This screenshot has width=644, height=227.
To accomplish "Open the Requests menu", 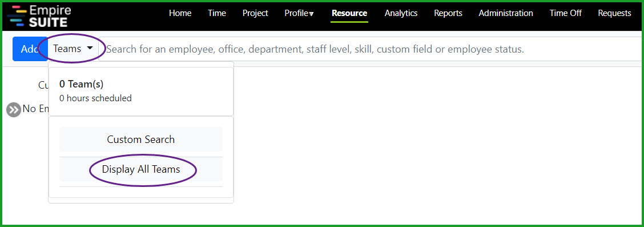I will 614,13.
